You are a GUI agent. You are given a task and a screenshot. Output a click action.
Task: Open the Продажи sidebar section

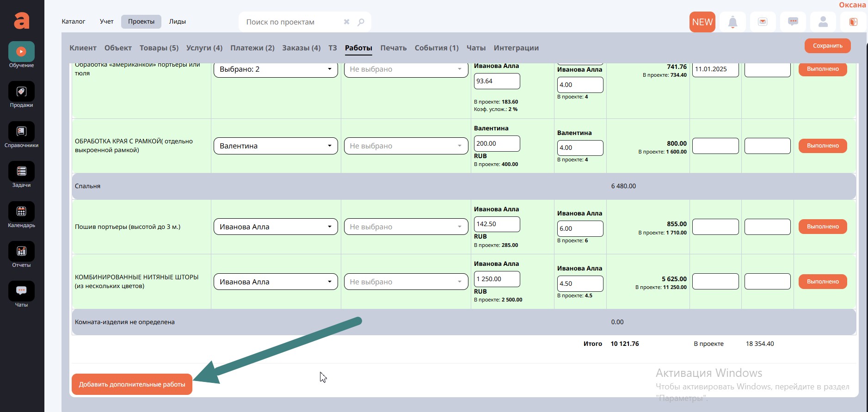click(x=21, y=92)
